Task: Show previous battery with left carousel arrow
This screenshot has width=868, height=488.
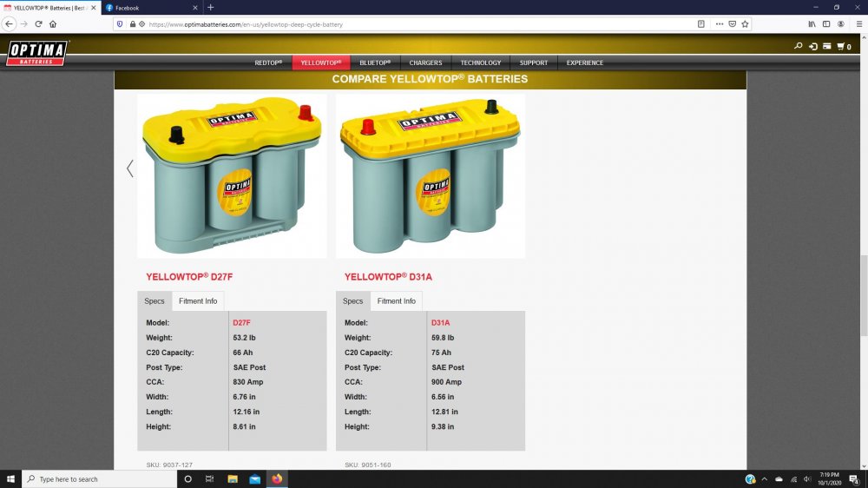Action: 130,168
